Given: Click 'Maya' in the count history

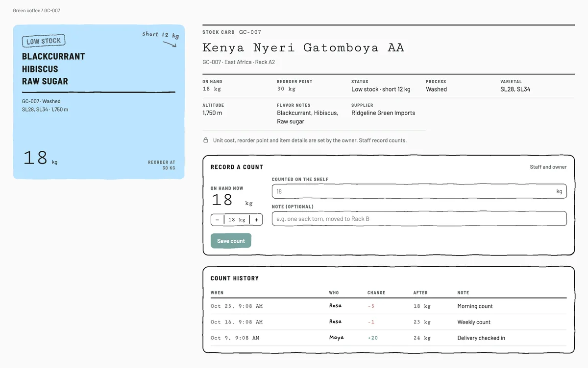Looking at the screenshot, I should [x=336, y=338].
